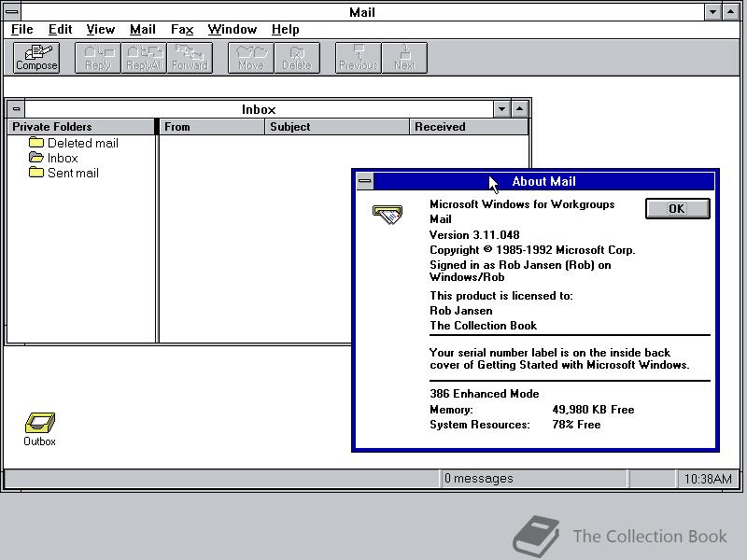Click 'Microsoft Windows for Workgroups' text
747x560 pixels.
pos(522,204)
